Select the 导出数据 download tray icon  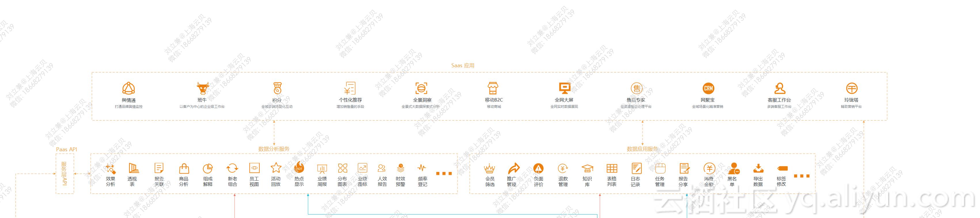tap(758, 168)
